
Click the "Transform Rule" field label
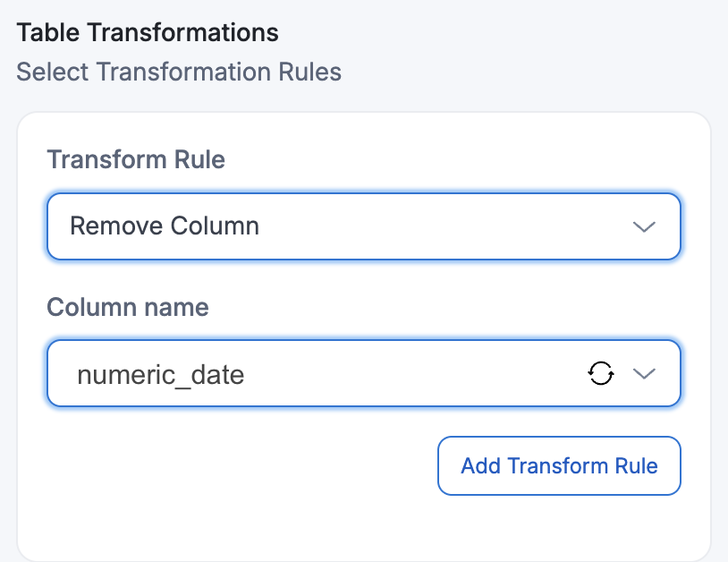coord(136,160)
